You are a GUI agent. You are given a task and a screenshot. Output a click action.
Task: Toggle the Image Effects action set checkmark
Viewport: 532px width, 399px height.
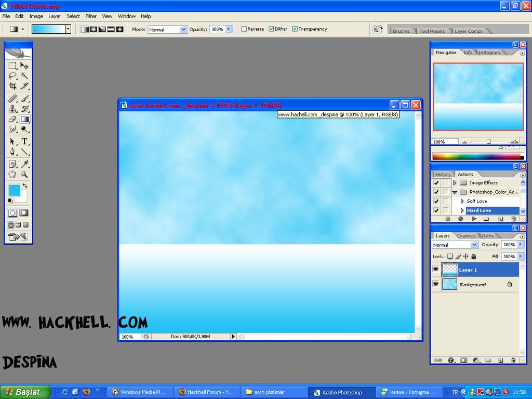point(436,183)
